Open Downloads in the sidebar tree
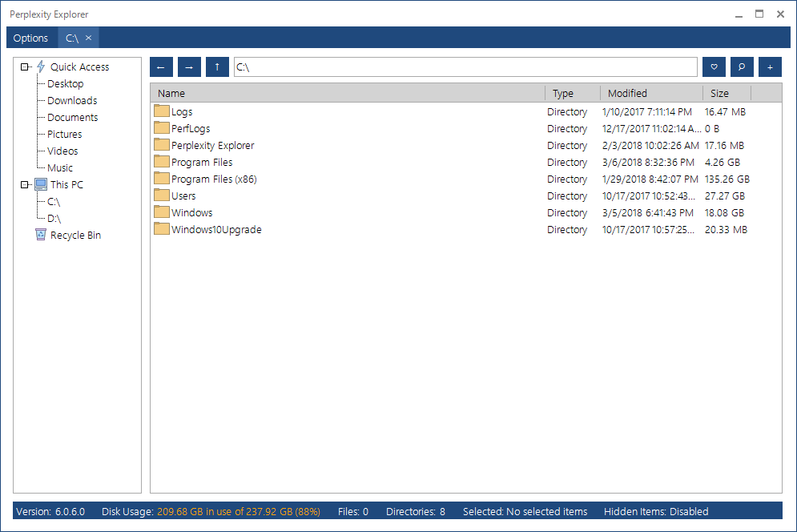The width and height of the screenshot is (797, 532). 72,100
